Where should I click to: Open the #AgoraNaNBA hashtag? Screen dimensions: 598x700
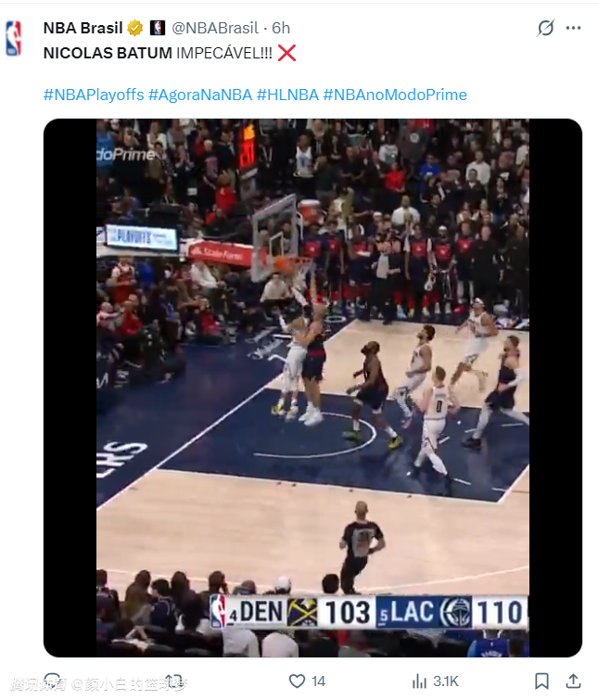(200, 95)
